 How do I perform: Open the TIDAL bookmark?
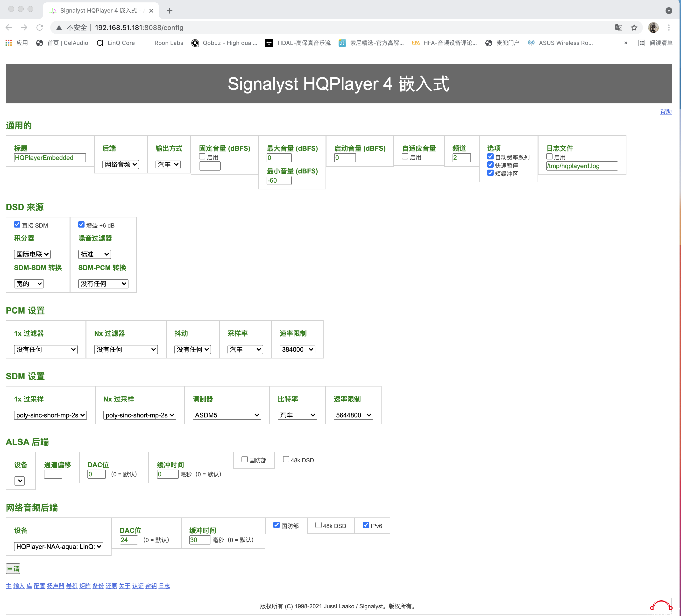pyautogui.click(x=298, y=43)
